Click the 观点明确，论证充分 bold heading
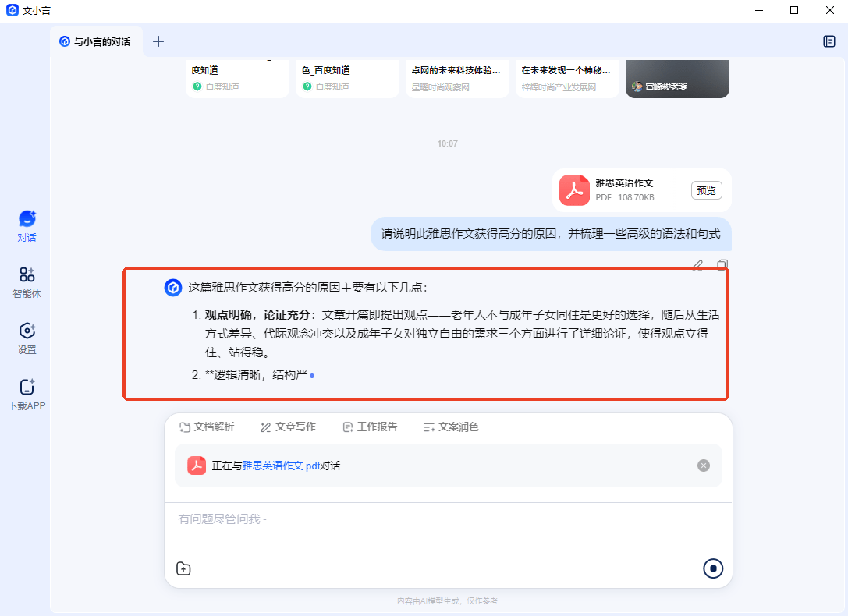This screenshot has height=616, width=848. click(257, 315)
